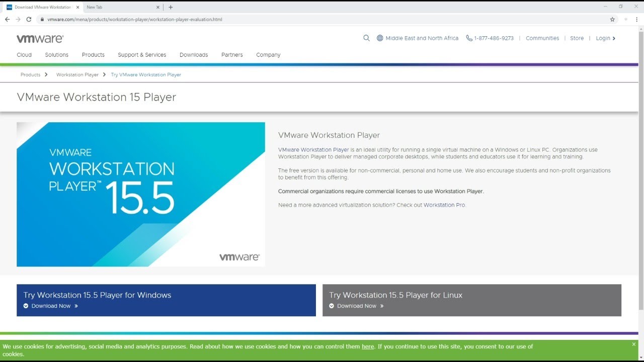Open the Workstation Pro link
Viewport: 644px width, 362px height.
tap(444, 205)
